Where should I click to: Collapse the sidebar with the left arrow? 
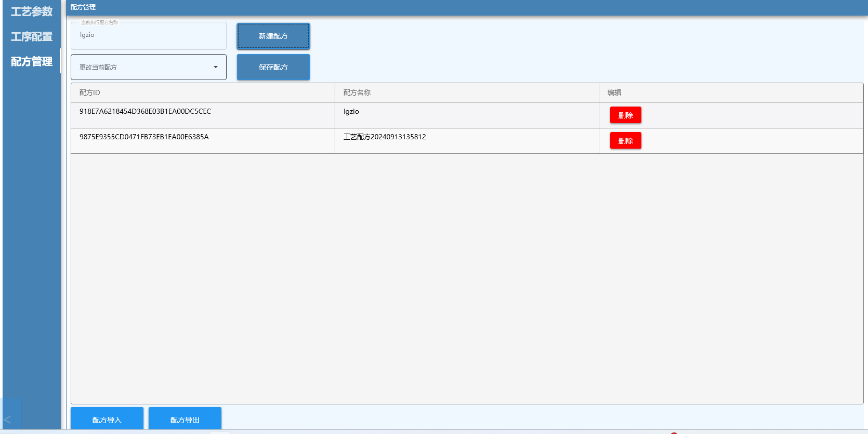[x=7, y=419]
